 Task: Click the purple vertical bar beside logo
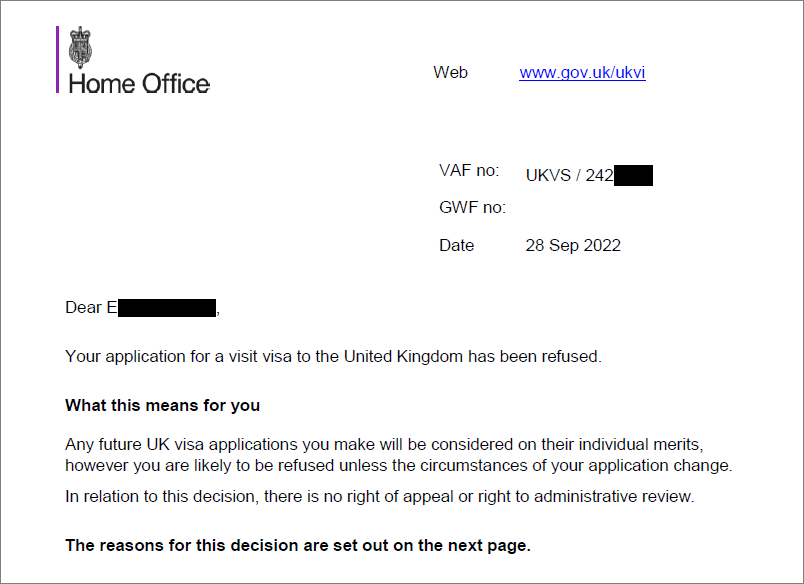pyautogui.click(x=57, y=59)
